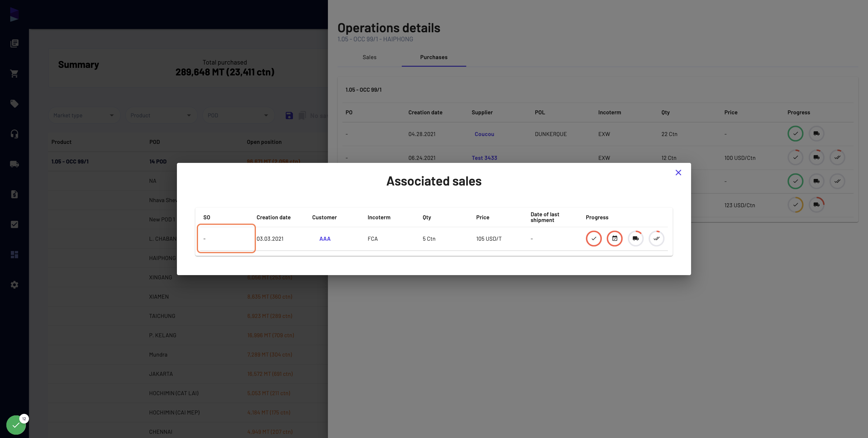This screenshot has height=438, width=868.
Task: Select the Mundra POD row
Action: pos(188,355)
